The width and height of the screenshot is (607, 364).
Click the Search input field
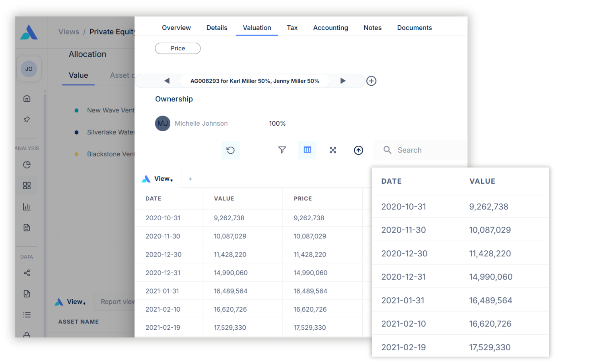tap(427, 150)
